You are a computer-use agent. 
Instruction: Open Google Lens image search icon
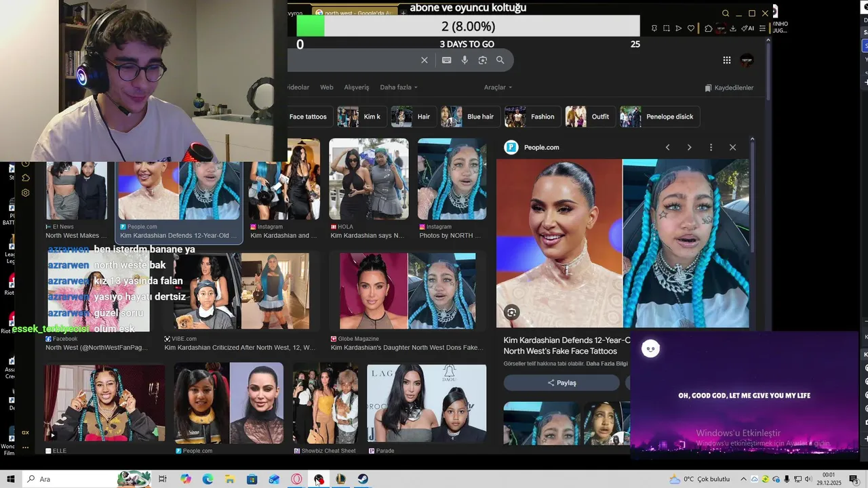tap(482, 60)
